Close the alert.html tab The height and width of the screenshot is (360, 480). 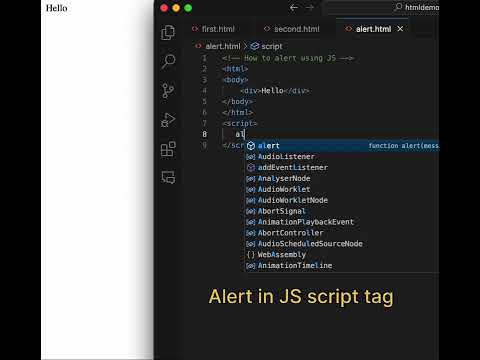[400, 29]
